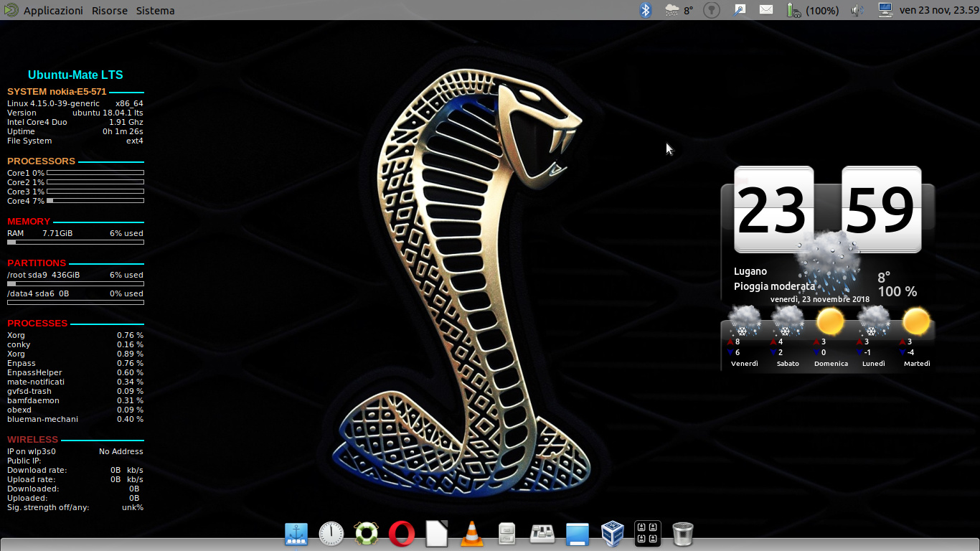This screenshot has height=551, width=980.
Task: Open the Risorse menu
Action: (110, 11)
